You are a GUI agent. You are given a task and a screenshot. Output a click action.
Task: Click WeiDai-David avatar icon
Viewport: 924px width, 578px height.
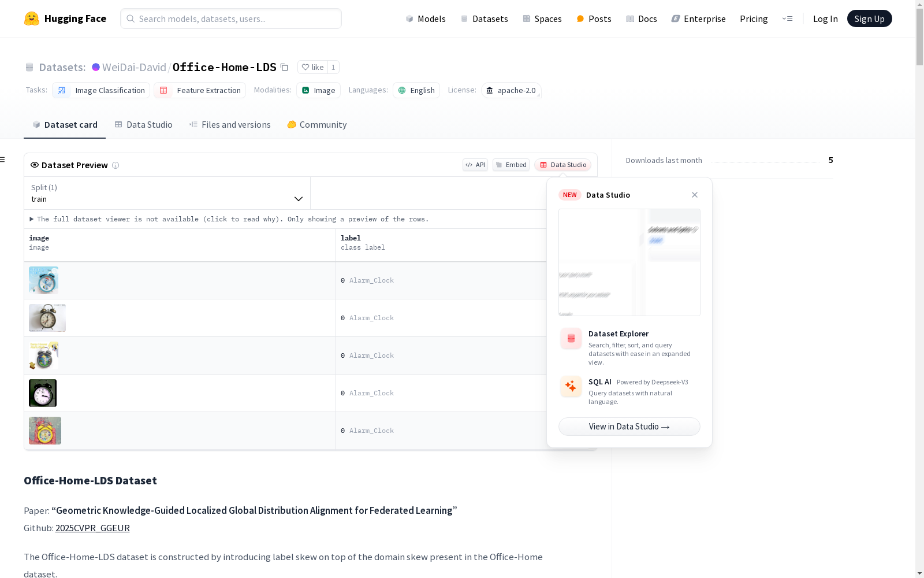point(96,67)
